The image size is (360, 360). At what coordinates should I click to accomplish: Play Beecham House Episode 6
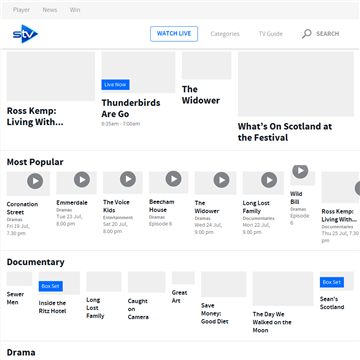[x=174, y=179]
